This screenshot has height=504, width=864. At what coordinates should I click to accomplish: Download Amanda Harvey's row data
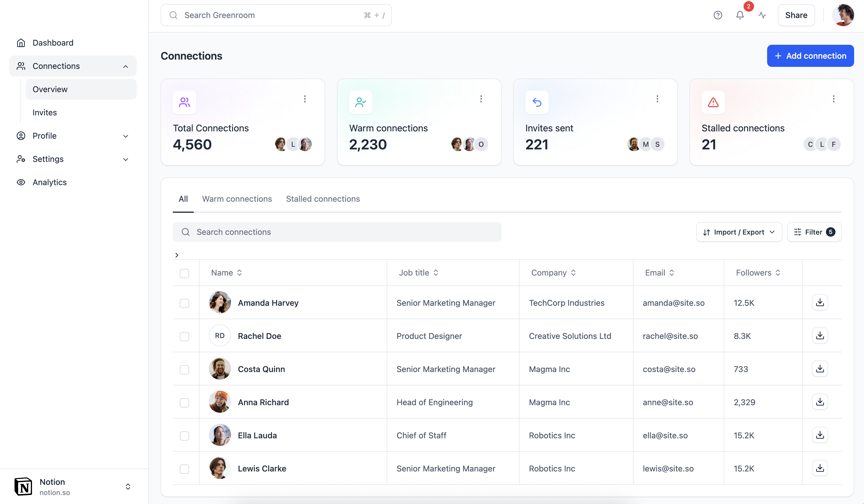pyautogui.click(x=820, y=302)
